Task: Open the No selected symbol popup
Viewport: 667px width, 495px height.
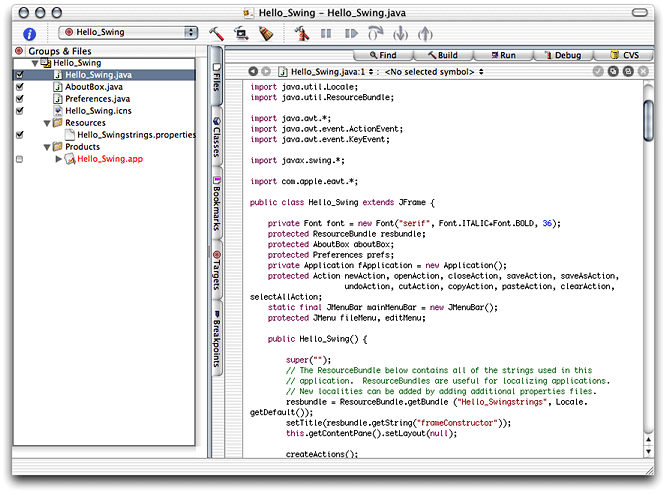Action: pyautogui.click(x=434, y=71)
